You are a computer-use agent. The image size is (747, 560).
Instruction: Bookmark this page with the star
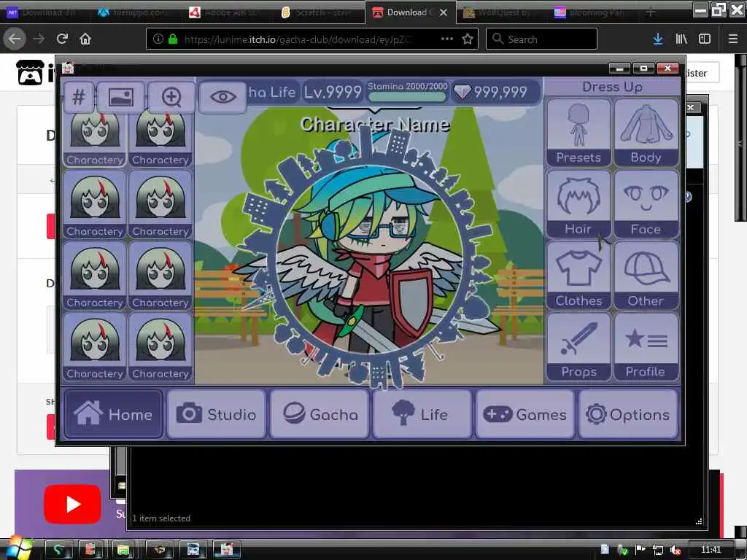point(468,39)
